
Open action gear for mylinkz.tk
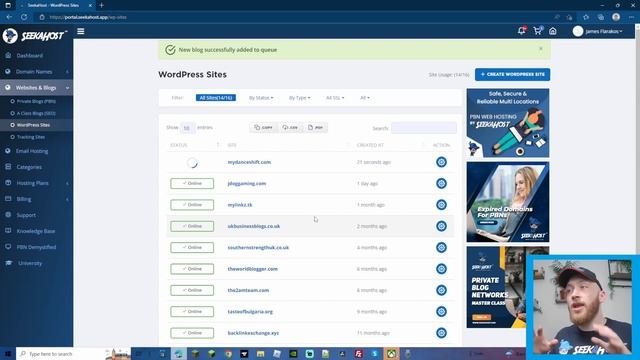pyautogui.click(x=441, y=204)
